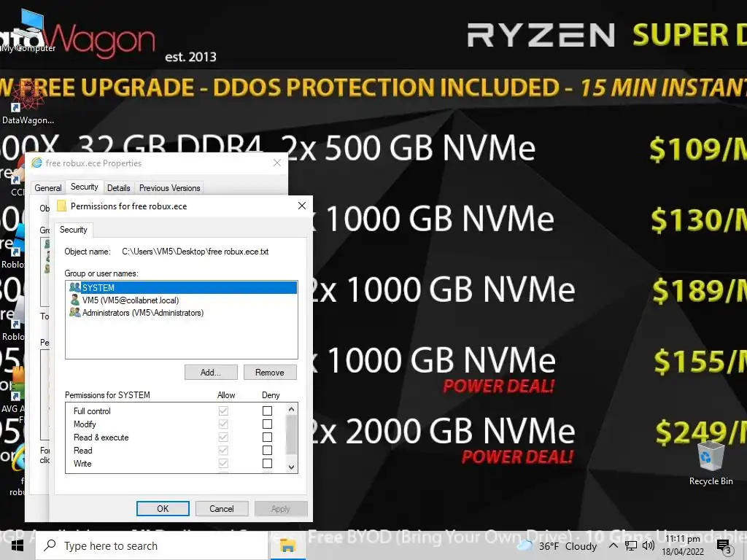Toggle Allow checkbox for Modify
This screenshot has width=747, height=560.
[223, 424]
